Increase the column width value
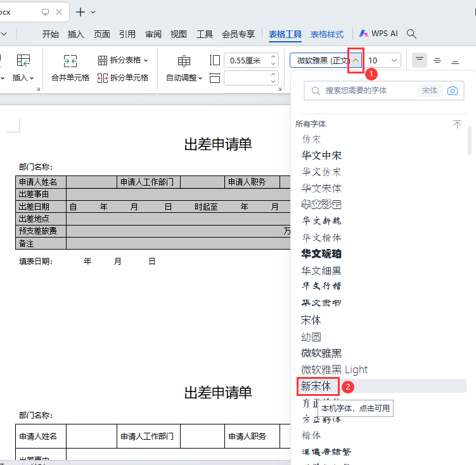 click(273, 74)
